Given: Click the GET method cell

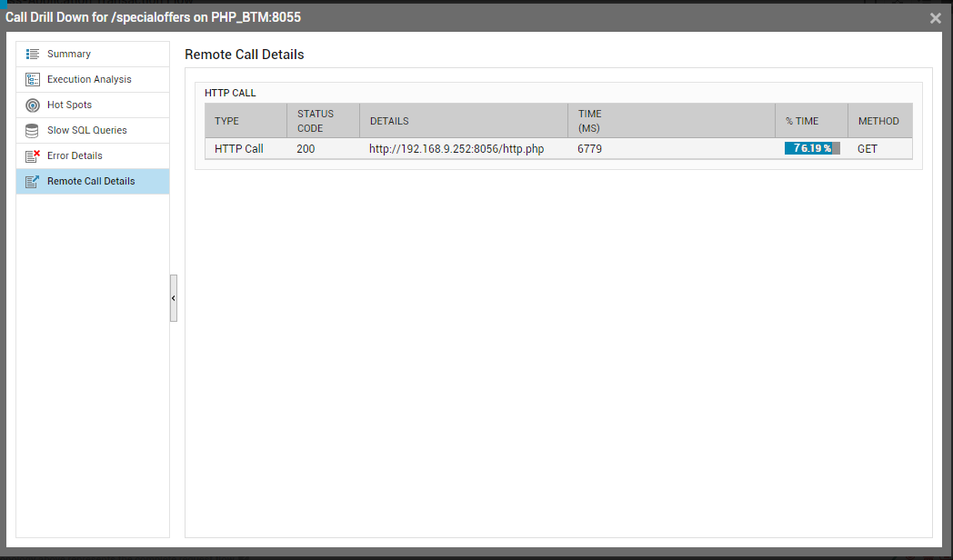Looking at the screenshot, I should (868, 149).
